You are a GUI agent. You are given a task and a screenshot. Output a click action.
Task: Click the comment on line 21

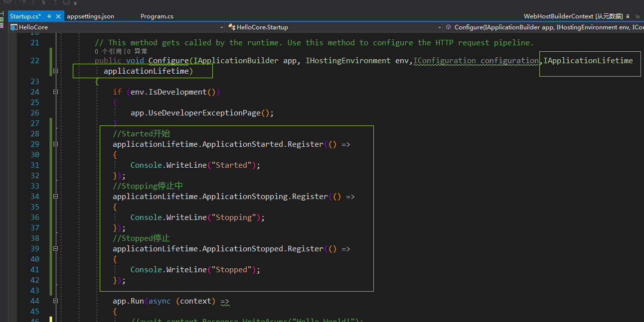pos(314,43)
